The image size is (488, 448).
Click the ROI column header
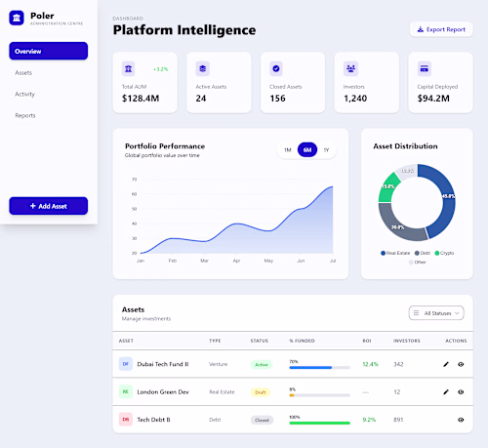[367, 341]
